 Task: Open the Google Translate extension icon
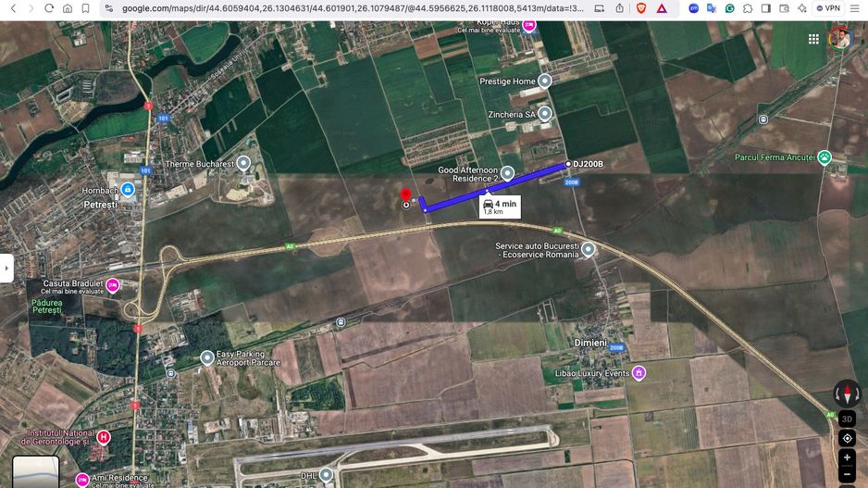(x=712, y=8)
